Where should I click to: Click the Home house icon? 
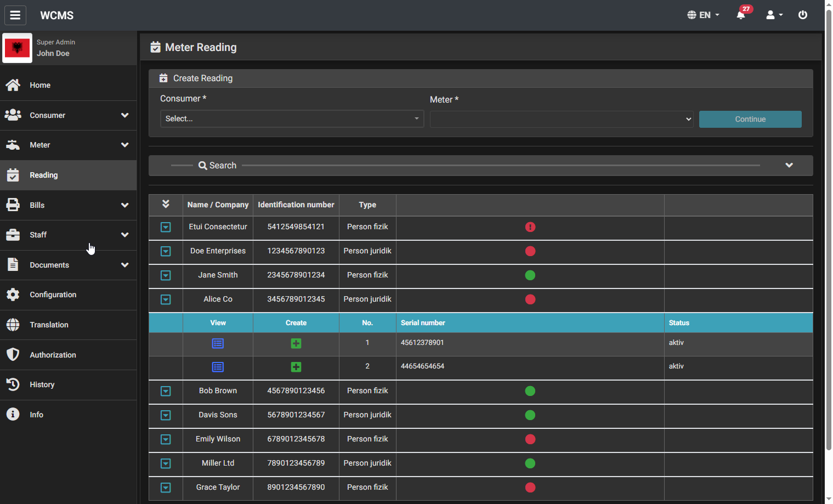13,85
